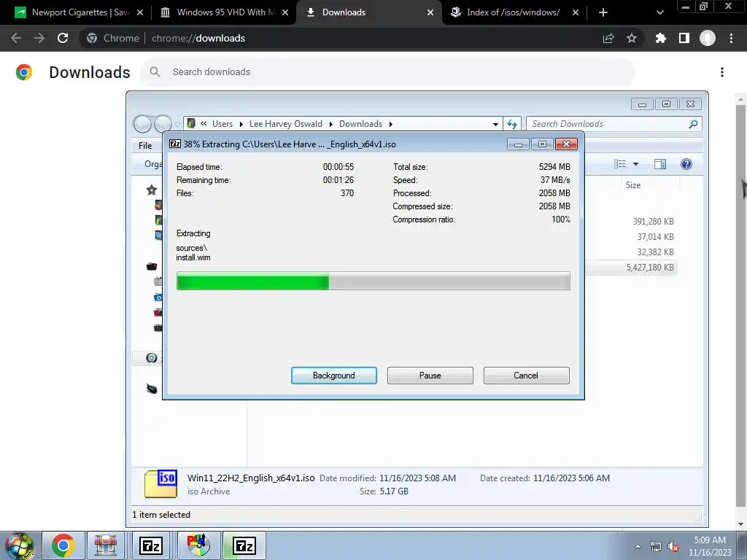
Task: Select the 37,014 KB file row
Action: click(x=655, y=237)
